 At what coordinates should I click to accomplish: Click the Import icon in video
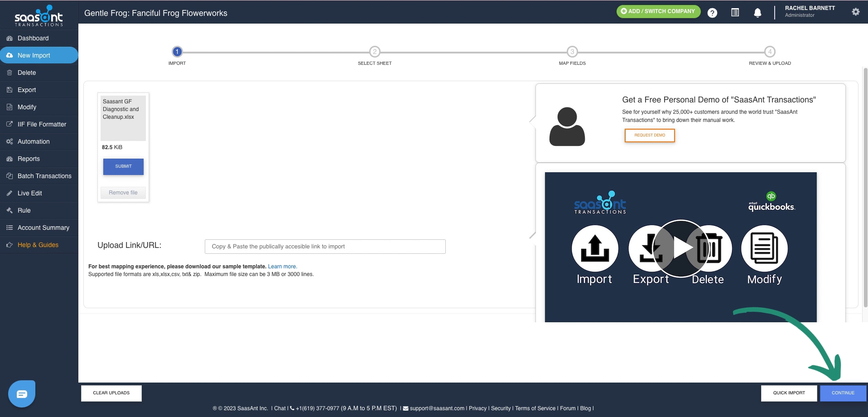(x=595, y=248)
